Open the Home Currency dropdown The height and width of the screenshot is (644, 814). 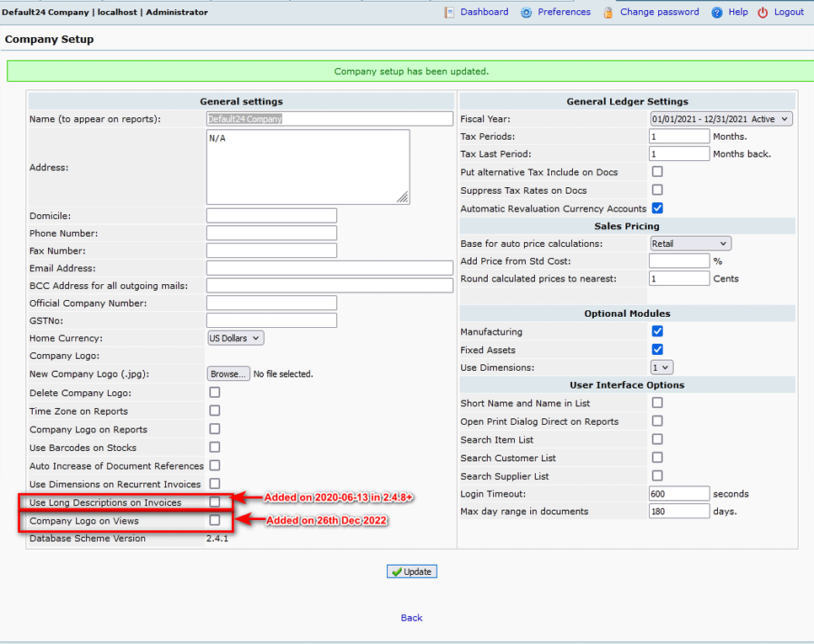click(x=236, y=338)
